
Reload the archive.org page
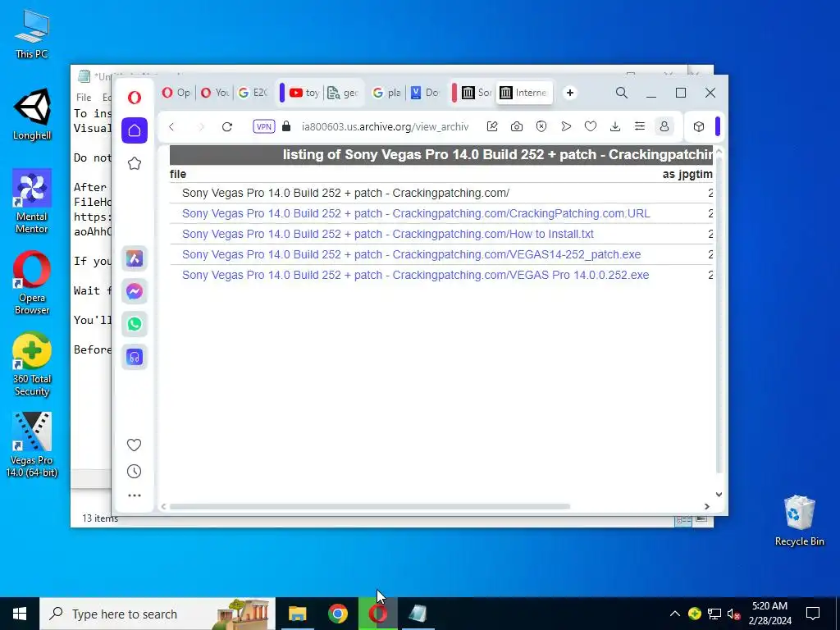[x=227, y=126]
